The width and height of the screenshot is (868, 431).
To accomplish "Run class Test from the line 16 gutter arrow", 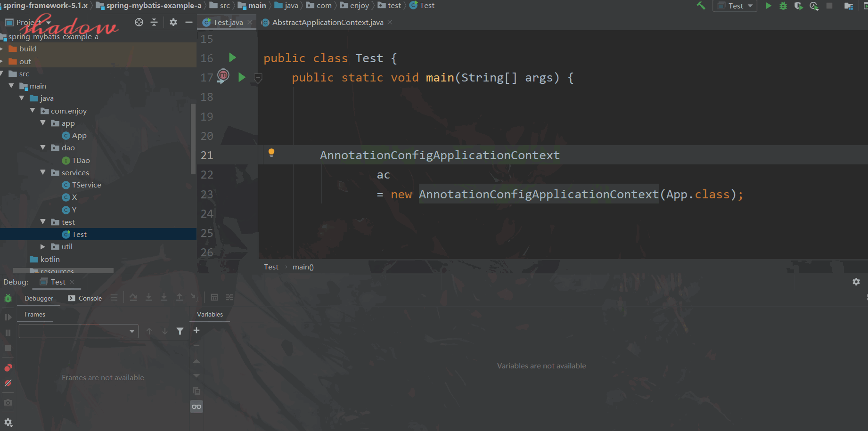I will pos(232,57).
